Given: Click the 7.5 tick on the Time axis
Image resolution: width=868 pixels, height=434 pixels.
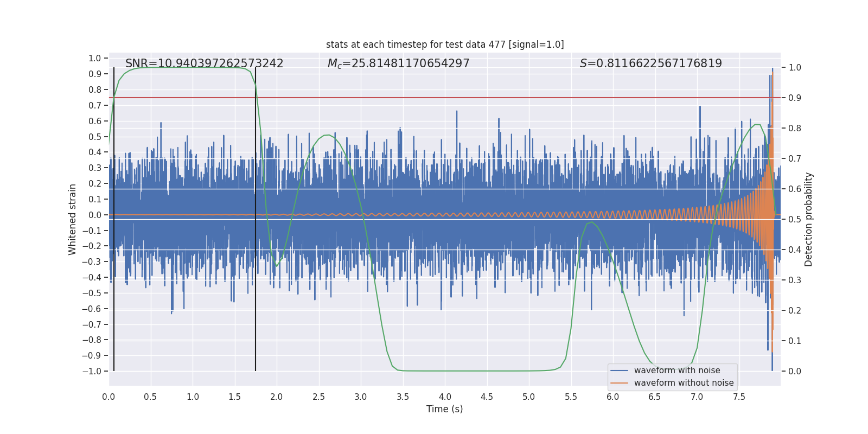Looking at the screenshot, I should pos(739,397).
